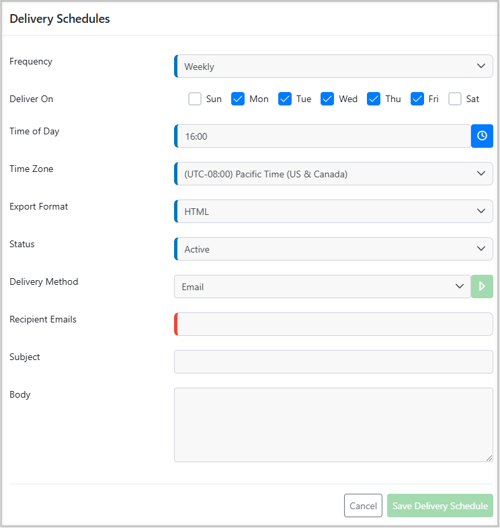The image size is (500, 528).
Task: Open the clock time picker icon
Action: click(482, 136)
